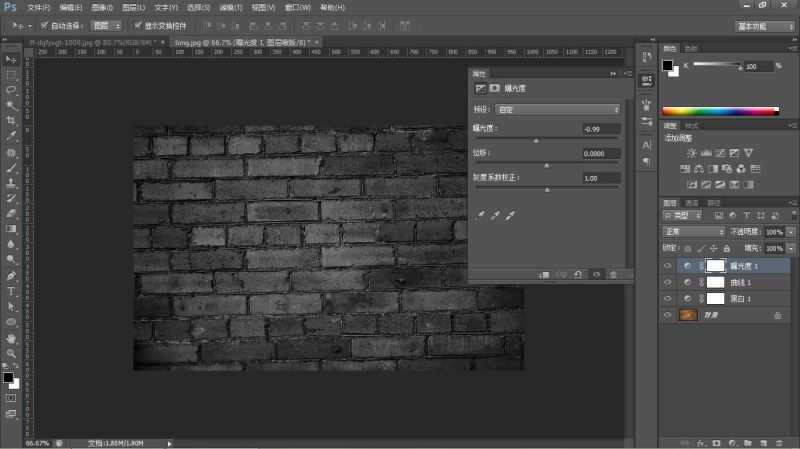This screenshot has width=800, height=449.
Task: Open the 预设 preset dropdown
Action: coord(558,108)
